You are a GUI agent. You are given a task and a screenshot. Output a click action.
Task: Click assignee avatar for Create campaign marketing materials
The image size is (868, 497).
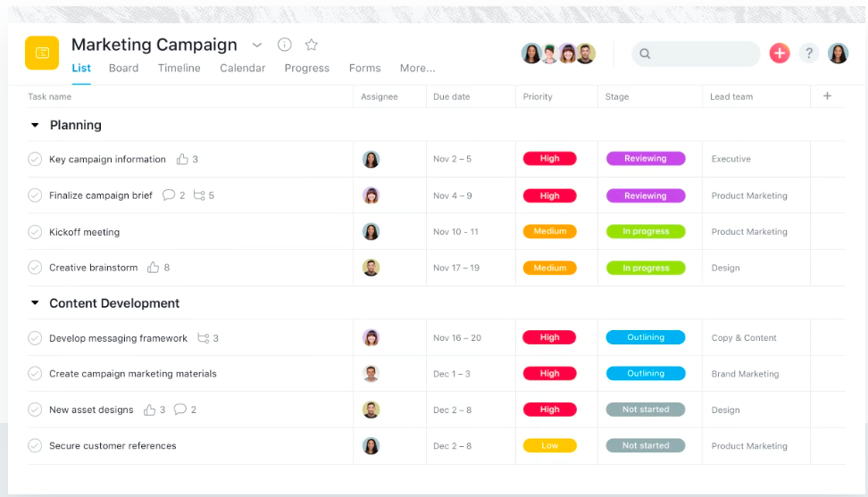point(371,374)
